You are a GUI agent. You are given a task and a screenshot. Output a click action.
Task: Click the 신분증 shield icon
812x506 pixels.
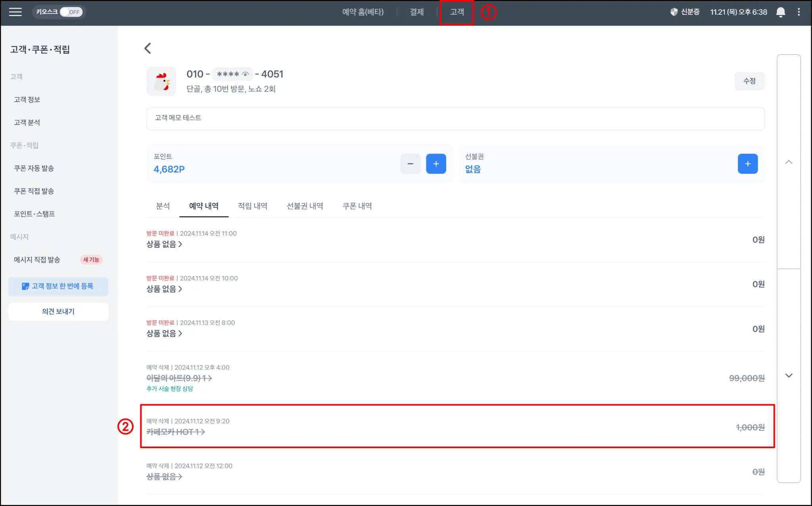click(674, 12)
